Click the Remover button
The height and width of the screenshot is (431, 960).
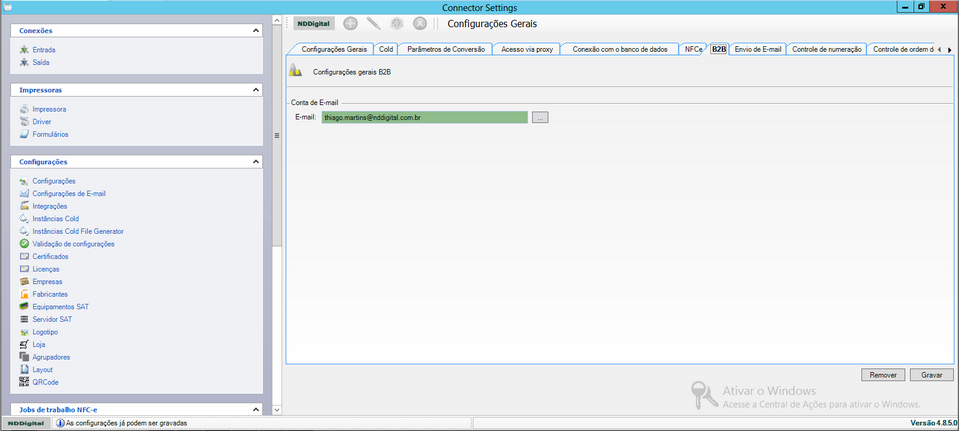coord(883,375)
